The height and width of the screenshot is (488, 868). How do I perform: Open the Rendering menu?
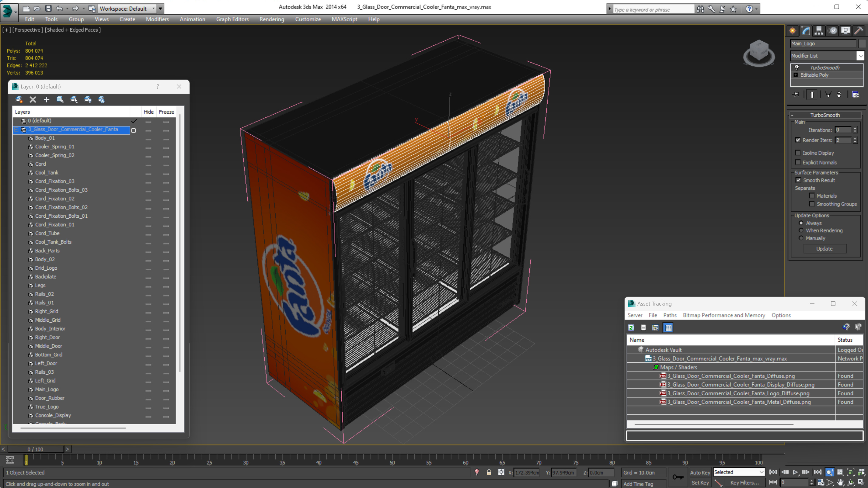272,19
